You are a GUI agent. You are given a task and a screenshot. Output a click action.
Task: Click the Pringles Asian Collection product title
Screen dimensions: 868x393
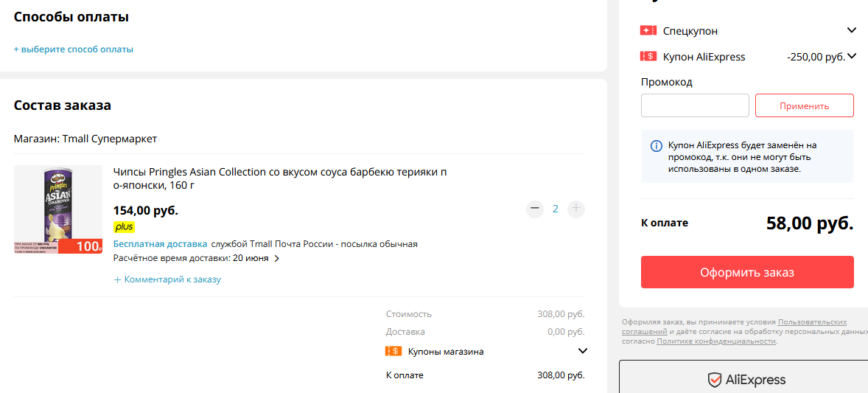point(279,178)
